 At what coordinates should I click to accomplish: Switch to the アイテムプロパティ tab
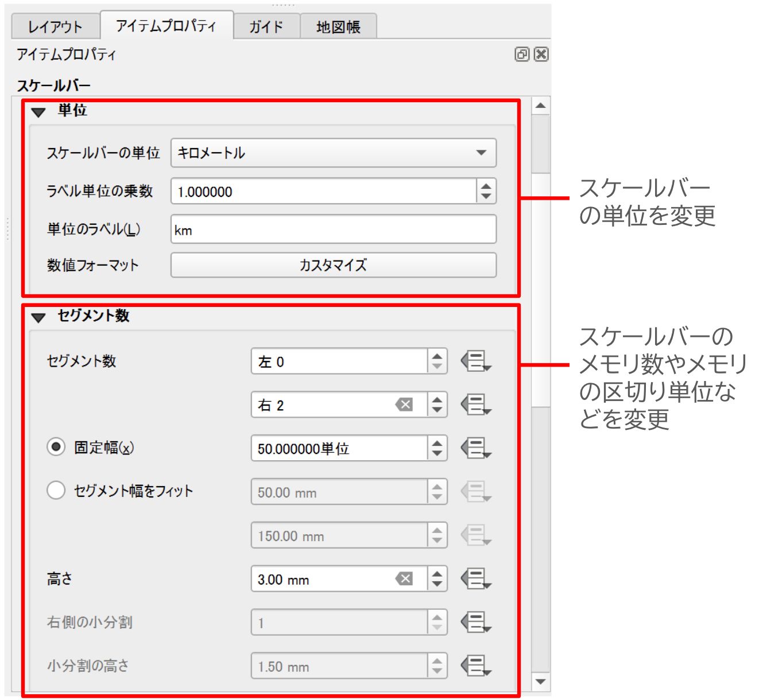click(x=166, y=25)
